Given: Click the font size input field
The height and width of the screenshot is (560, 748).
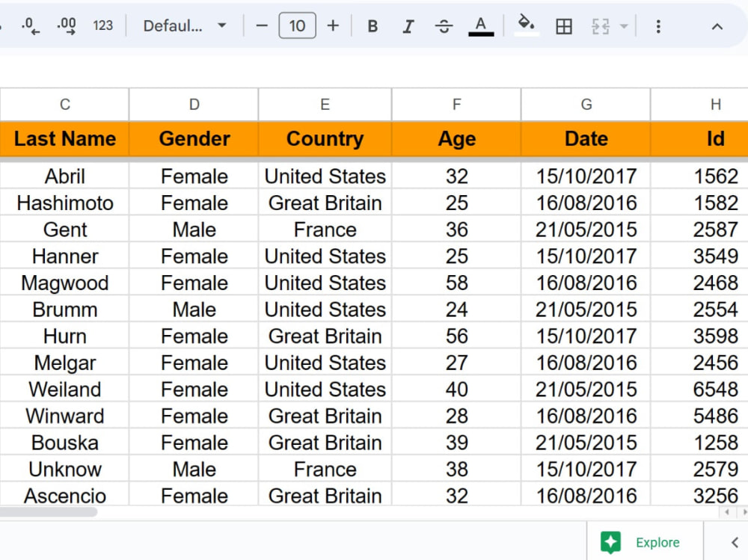Looking at the screenshot, I should point(297,25).
